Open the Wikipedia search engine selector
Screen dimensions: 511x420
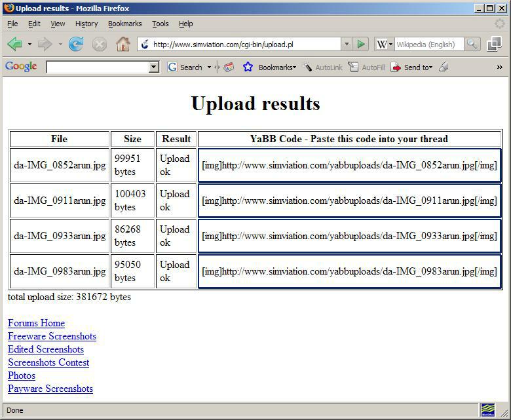click(385, 45)
